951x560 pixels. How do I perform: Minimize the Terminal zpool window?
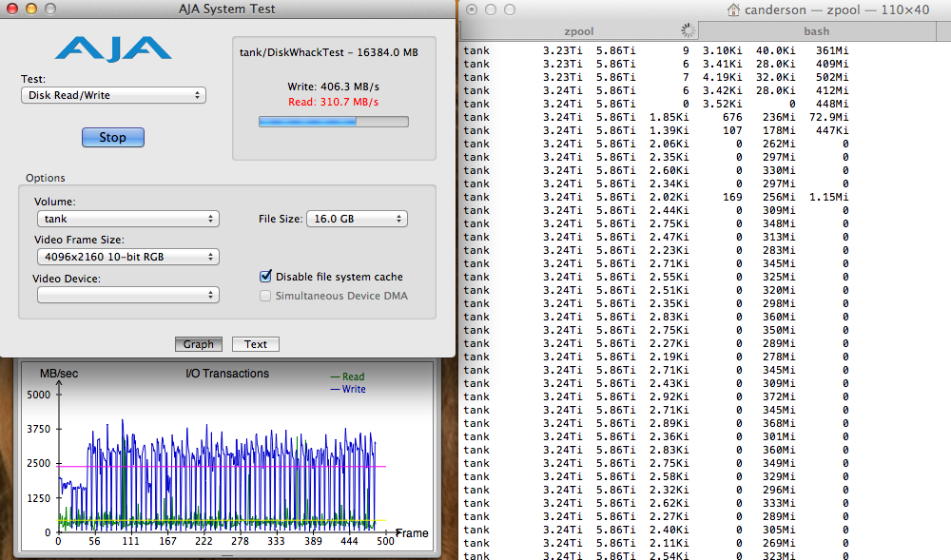[x=491, y=10]
